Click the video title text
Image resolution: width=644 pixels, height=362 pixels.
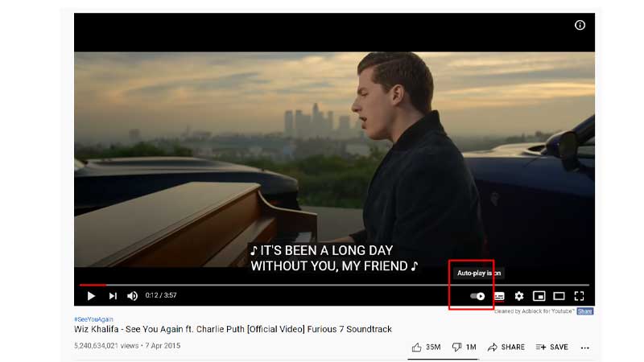tap(233, 329)
